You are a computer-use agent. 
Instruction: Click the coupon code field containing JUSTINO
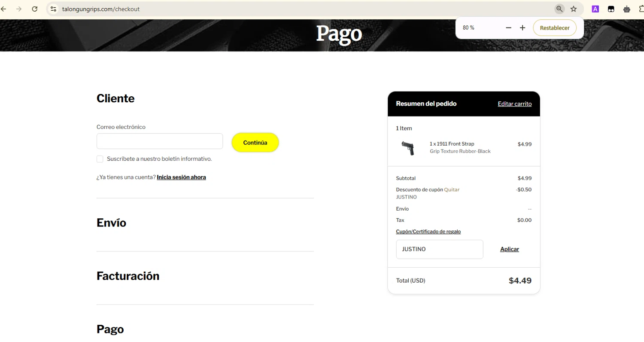pyautogui.click(x=440, y=249)
